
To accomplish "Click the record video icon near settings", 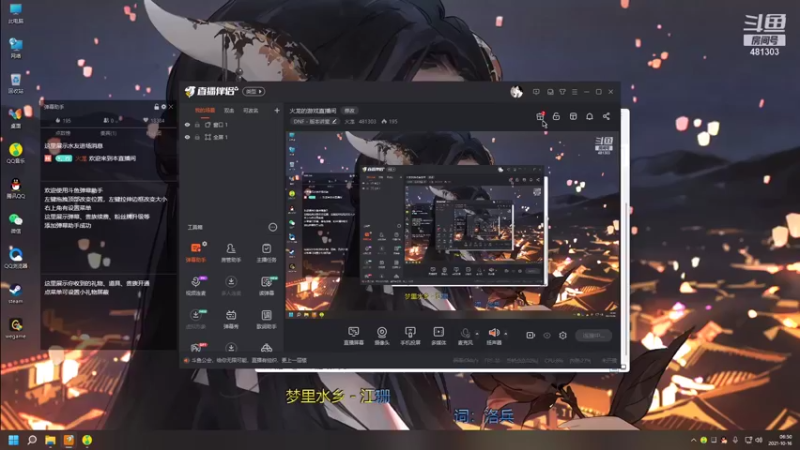I will pos(531,335).
